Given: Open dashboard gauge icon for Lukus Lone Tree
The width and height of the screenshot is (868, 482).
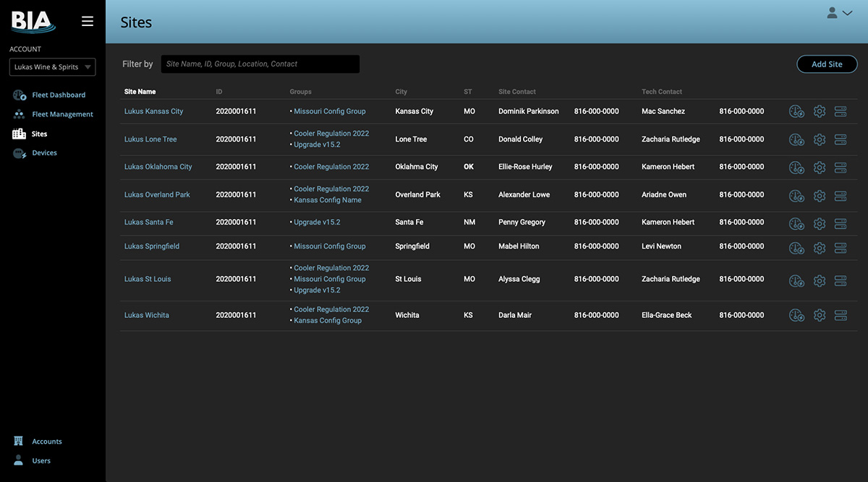Looking at the screenshot, I should tap(796, 139).
